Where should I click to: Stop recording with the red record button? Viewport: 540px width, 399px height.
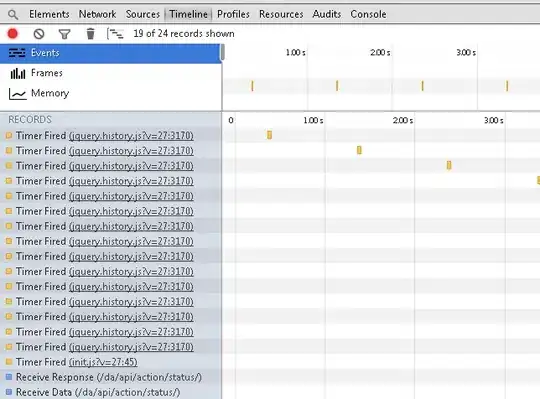click(13, 33)
